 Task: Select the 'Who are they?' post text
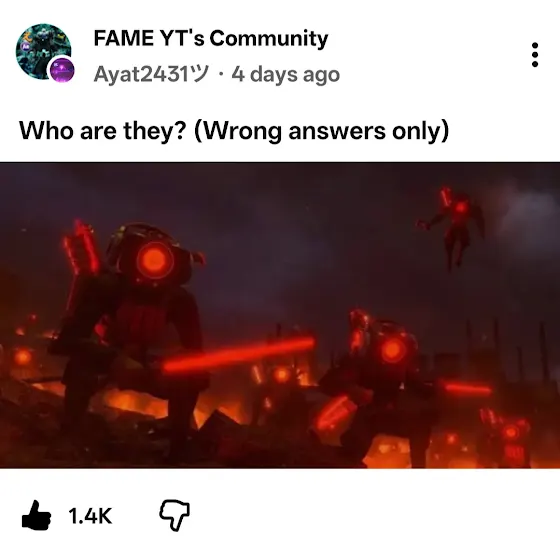pyautogui.click(x=102, y=130)
